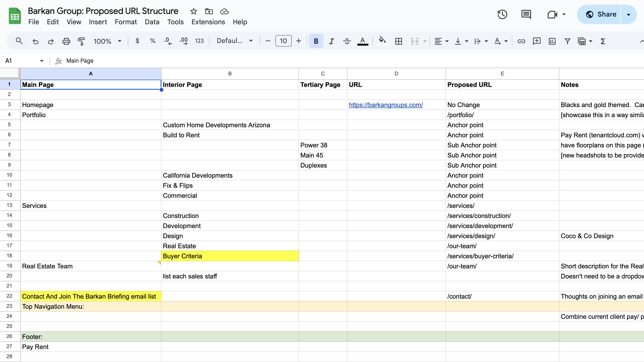Open the Tools menu
644x362 pixels.
click(x=175, y=22)
